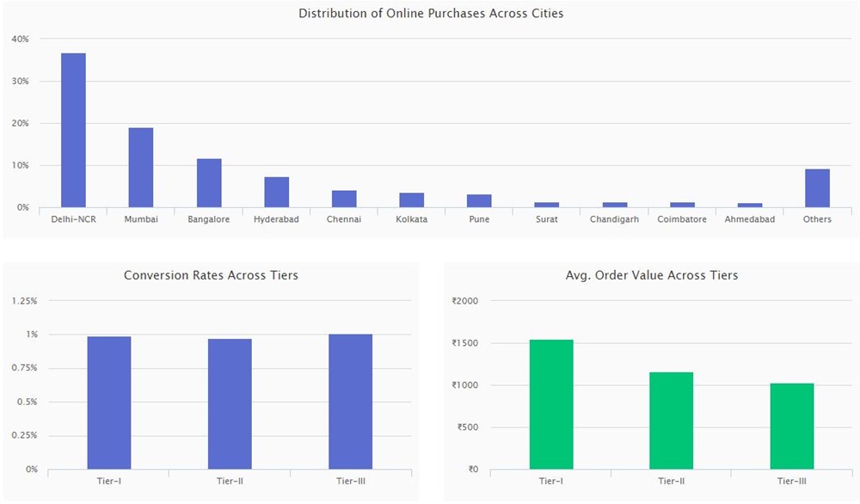Click the Bangalore purchases bar

pyautogui.click(x=209, y=183)
